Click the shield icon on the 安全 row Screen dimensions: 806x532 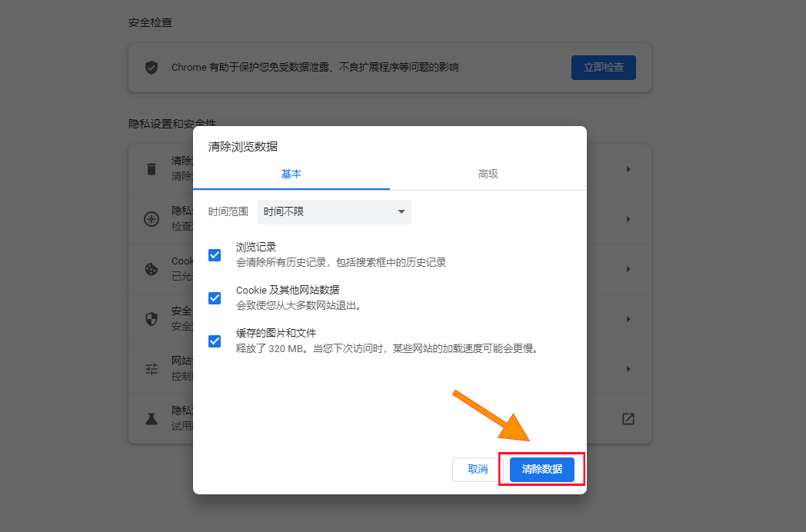pyautogui.click(x=151, y=318)
